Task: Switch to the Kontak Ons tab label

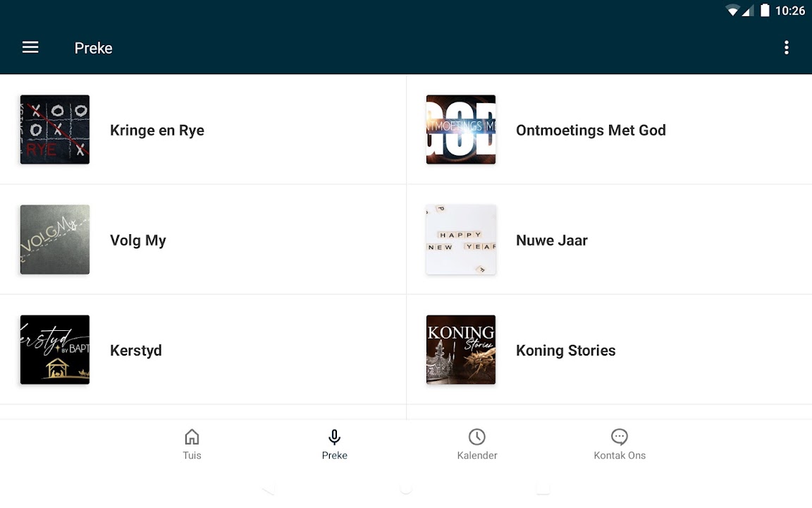Action: click(x=620, y=456)
